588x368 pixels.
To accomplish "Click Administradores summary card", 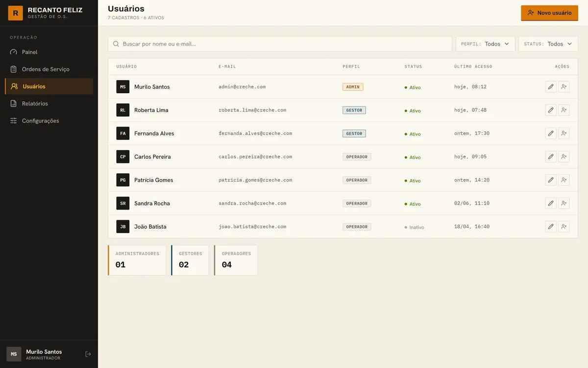I will pos(137,260).
